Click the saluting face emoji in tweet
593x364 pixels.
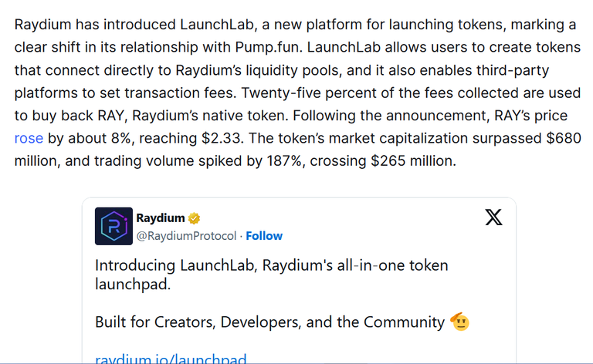(460, 322)
